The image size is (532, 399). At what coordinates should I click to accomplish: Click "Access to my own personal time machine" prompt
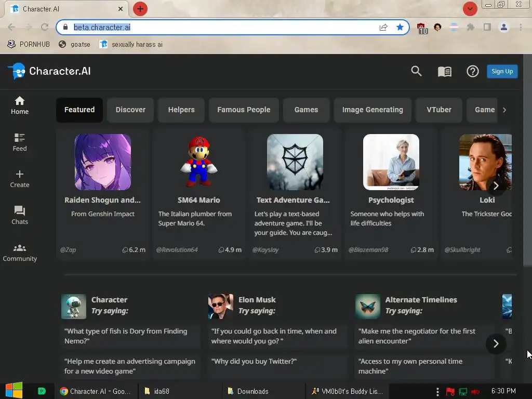(x=424, y=366)
